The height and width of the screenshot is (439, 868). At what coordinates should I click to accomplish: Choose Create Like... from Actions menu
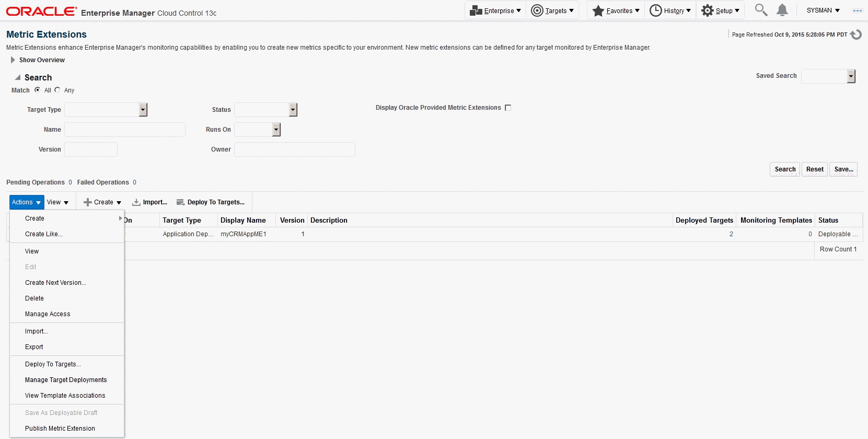click(x=67, y=234)
